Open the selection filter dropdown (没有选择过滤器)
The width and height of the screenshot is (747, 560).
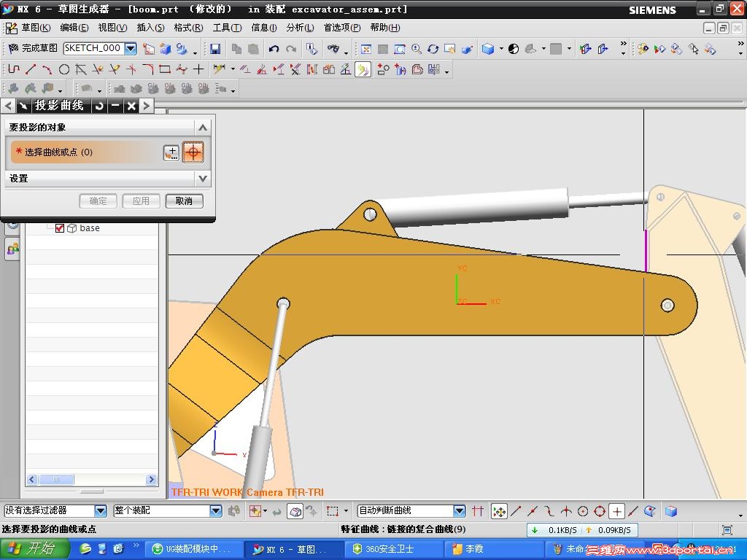pyautogui.click(x=101, y=511)
